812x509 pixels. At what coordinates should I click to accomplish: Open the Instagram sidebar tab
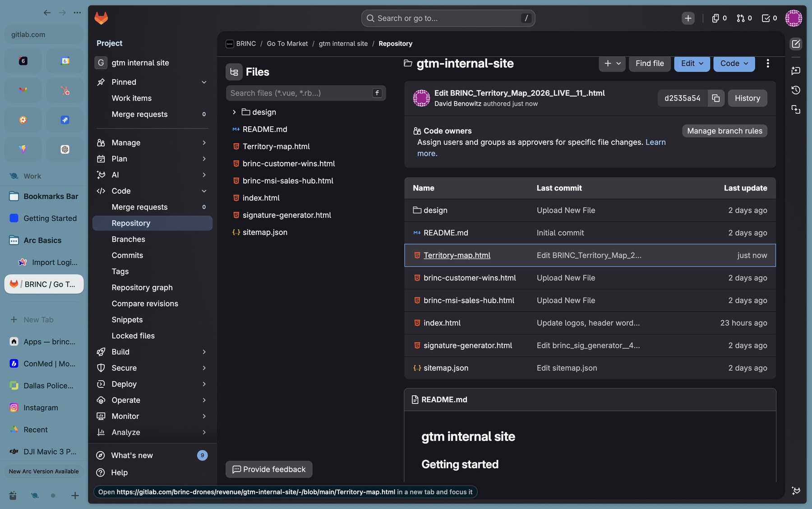44,408
